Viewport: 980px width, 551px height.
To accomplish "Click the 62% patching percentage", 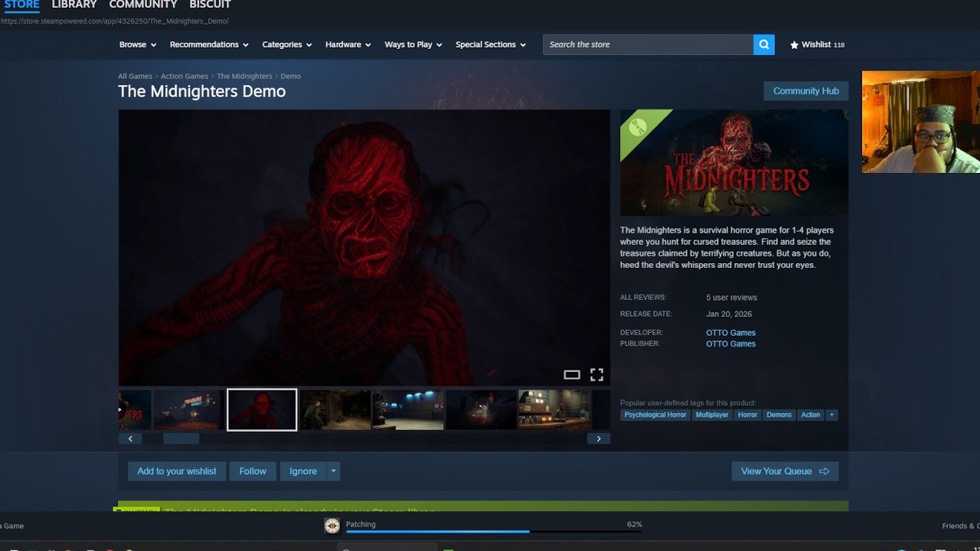I will [634, 524].
